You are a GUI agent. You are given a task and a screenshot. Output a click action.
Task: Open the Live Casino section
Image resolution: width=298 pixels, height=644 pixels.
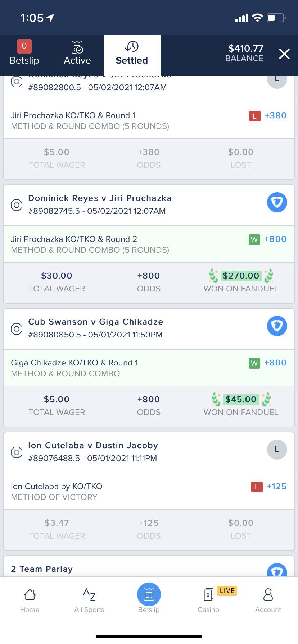point(209,601)
